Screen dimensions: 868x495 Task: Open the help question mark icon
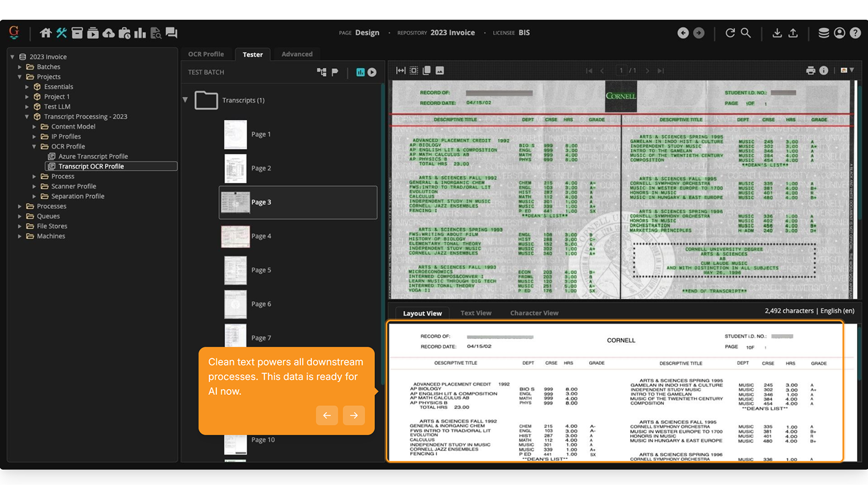(855, 33)
